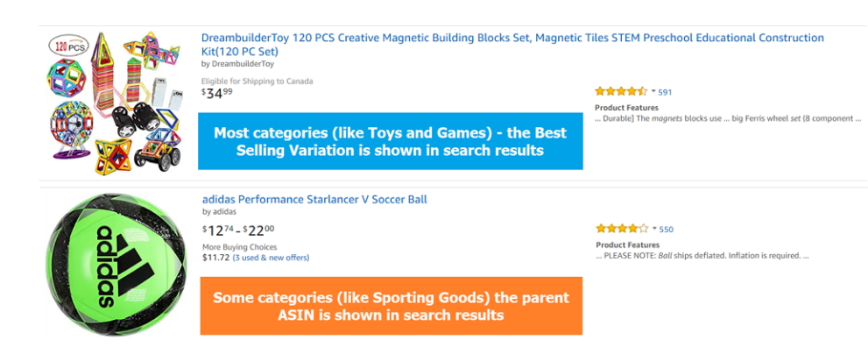The image size is (868, 347).
Task: Click the 'by adidas' brand name
Action: coord(219,211)
